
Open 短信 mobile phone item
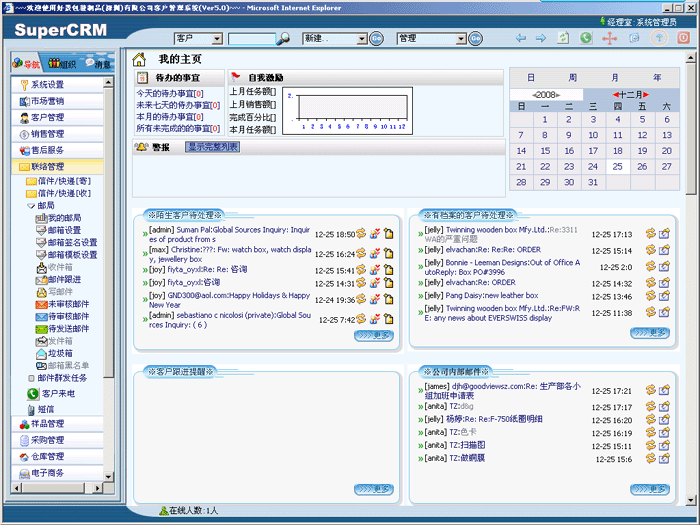point(41,409)
